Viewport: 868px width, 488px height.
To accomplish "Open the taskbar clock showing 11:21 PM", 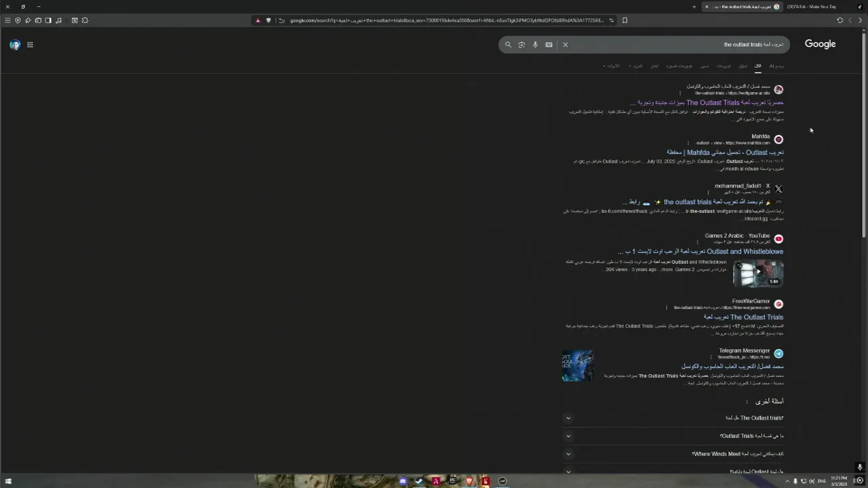I will (839, 481).
